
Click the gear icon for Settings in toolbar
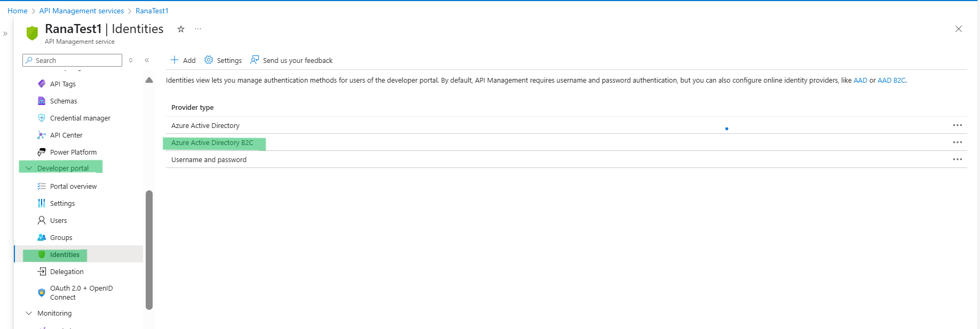coord(209,60)
